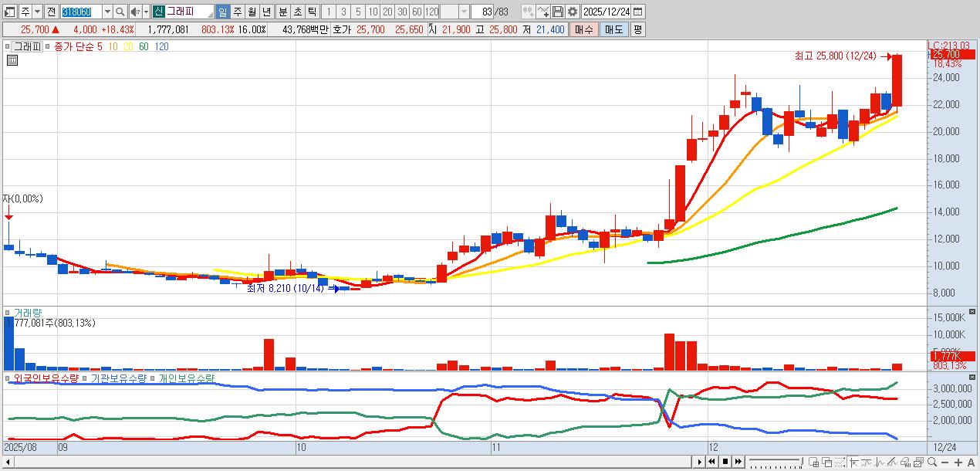Open the calendar date picker icon
Screen dimensions: 980x471
pyautogui.click(x=638, y=12)
